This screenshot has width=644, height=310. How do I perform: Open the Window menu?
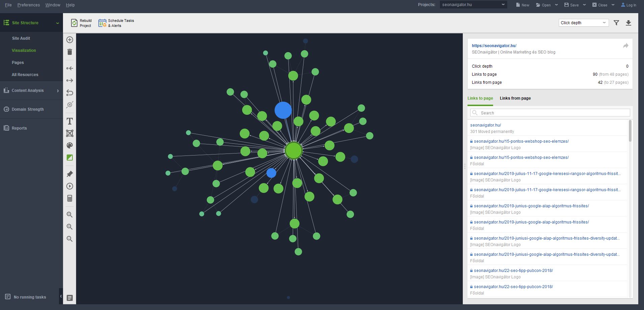[53, 5]
